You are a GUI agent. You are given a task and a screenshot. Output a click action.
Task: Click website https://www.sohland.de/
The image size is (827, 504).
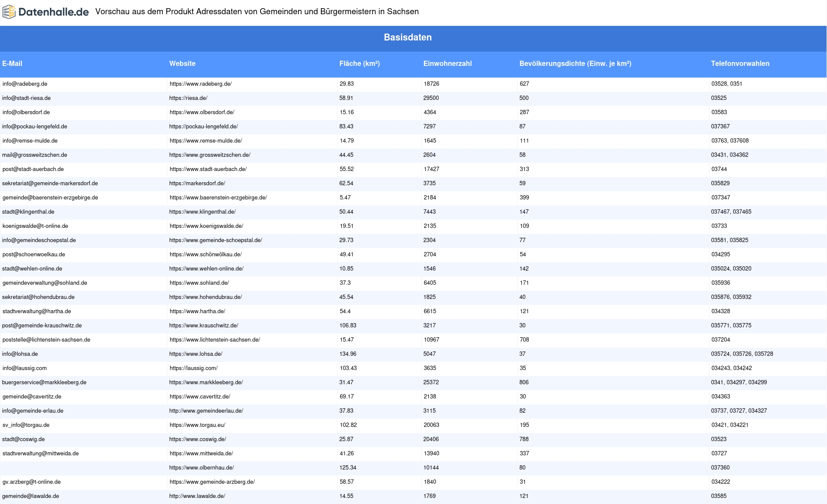click(199, 283)
